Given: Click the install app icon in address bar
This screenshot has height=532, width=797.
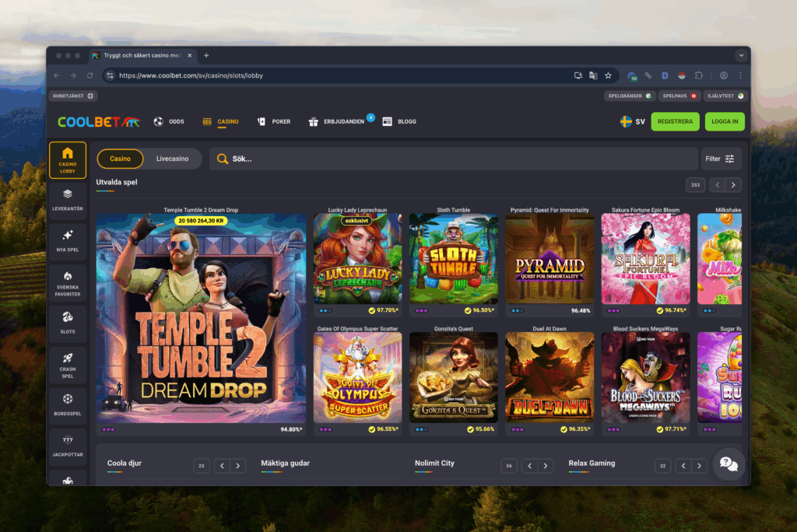Looking at the screenshot, I should (x=578, y=75).
